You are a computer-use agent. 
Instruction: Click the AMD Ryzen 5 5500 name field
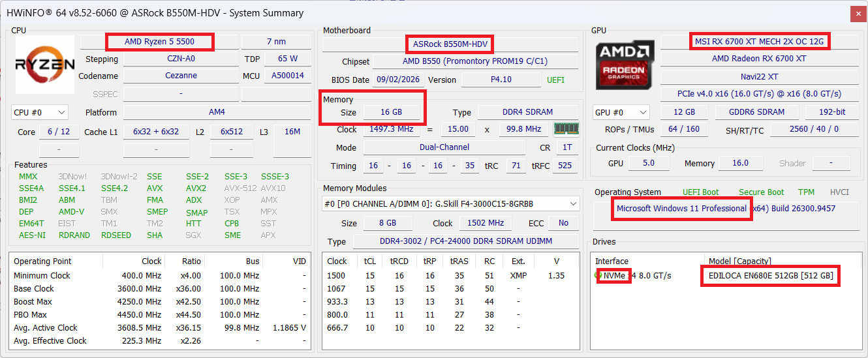pyautogui.click(x=159, y=42)
